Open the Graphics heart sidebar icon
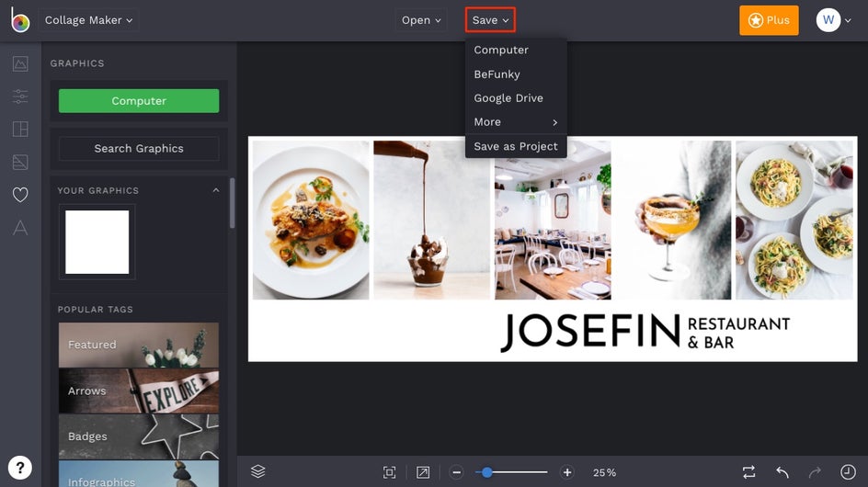 [20, 195]
